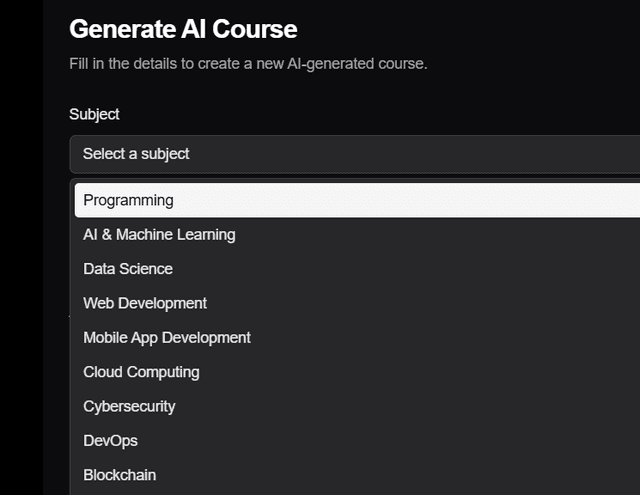
Task: Click the "Fill in the details" description text
Action: 248,64
